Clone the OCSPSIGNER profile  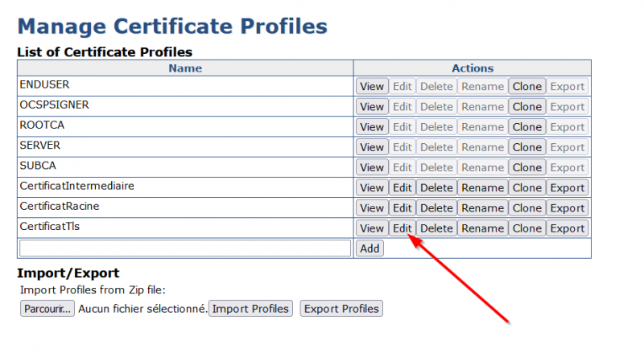pos(526,107)
